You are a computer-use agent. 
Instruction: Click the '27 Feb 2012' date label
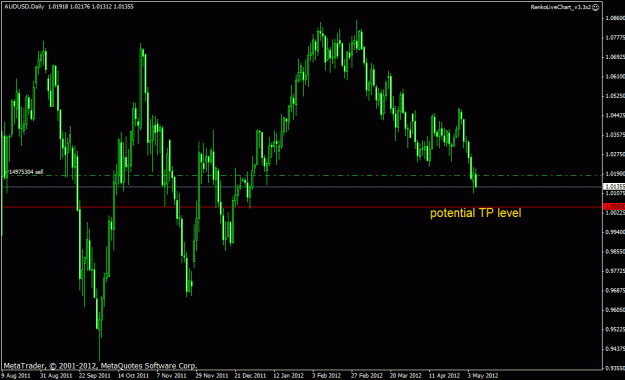(x=367, y=376)
